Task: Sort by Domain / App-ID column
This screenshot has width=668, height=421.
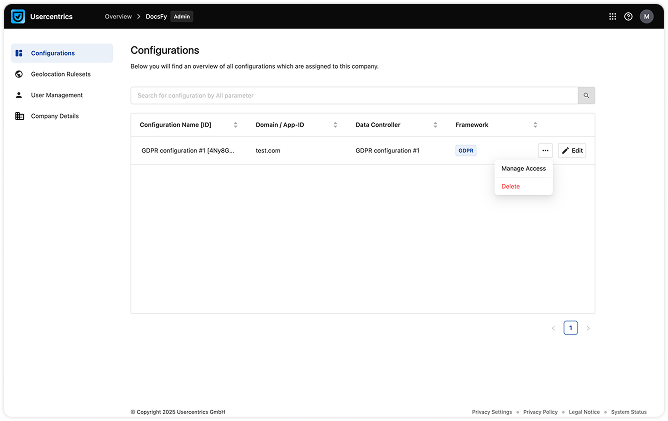Action: coord(335,125)
